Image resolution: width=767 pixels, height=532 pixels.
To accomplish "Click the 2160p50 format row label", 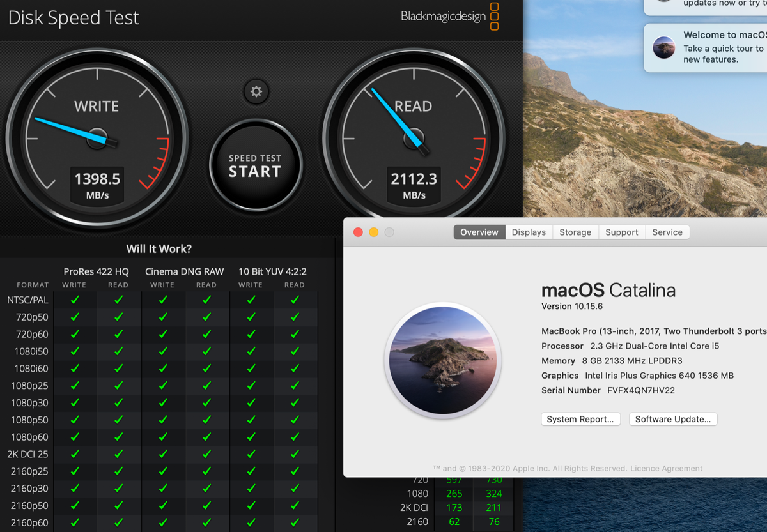I will [29, 506].
